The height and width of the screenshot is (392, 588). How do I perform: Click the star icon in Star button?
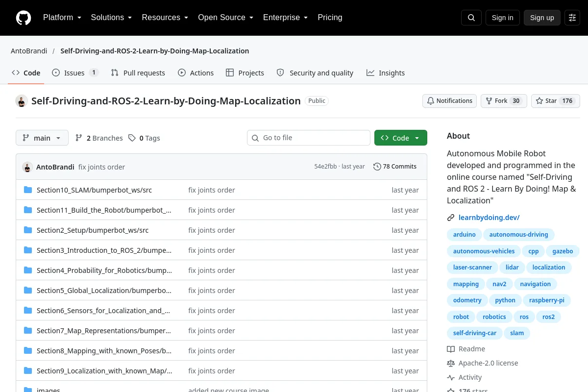539,101
